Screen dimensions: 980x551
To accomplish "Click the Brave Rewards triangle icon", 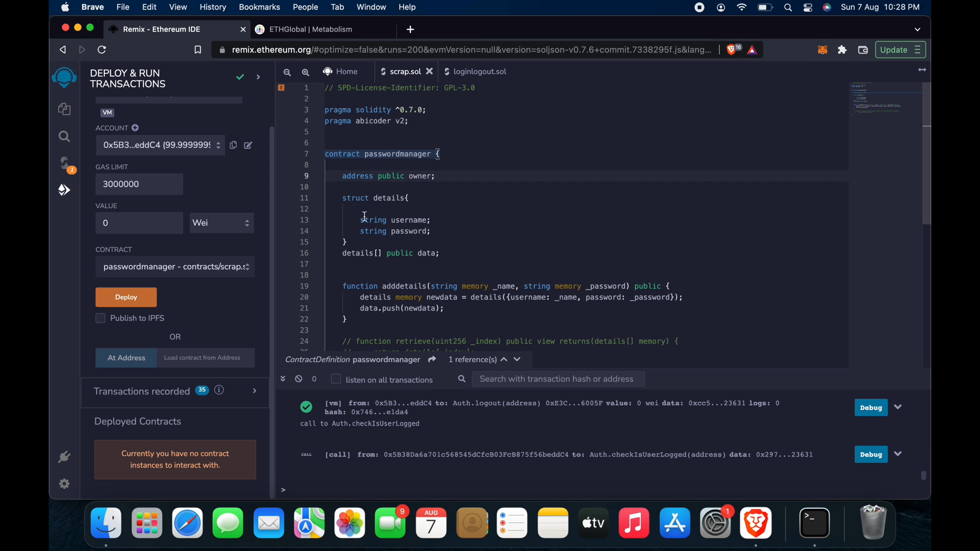I will (x=752, y=50).
